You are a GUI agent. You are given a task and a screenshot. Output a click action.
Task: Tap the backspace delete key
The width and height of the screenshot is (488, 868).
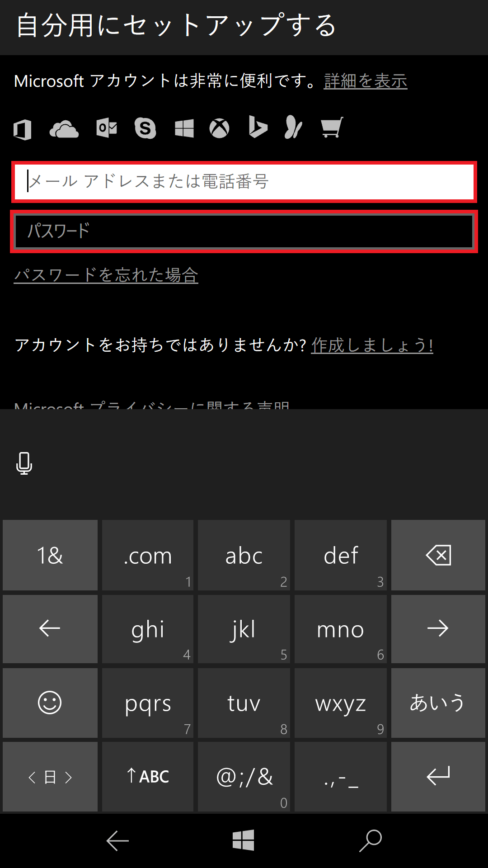pyautogui.click(x=438, y=555)
